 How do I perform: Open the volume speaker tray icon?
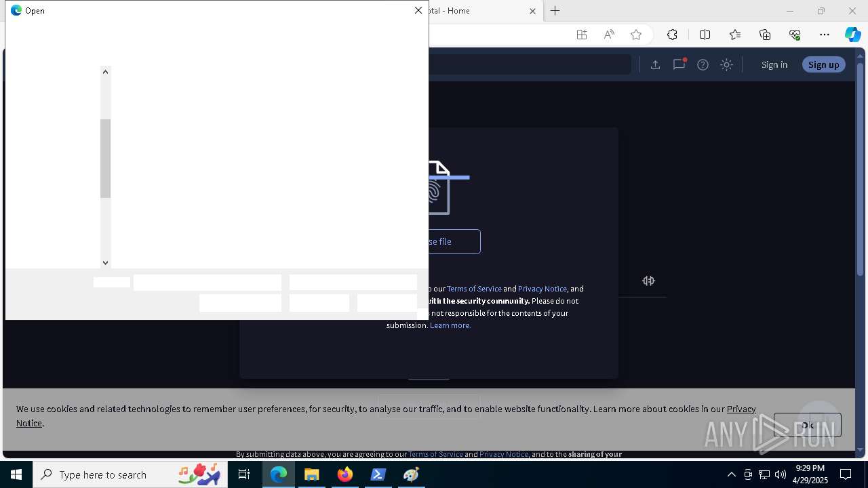click(781, 474)
